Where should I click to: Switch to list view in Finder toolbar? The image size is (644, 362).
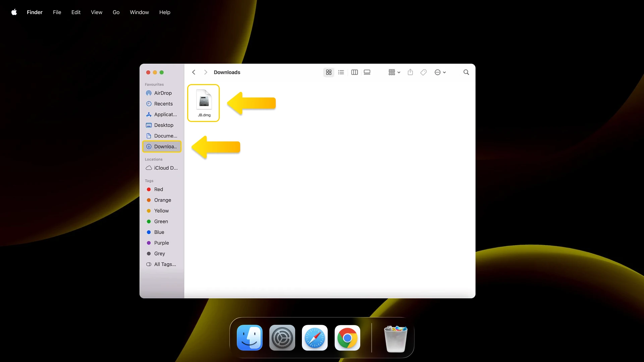click(x=341, y=72)
